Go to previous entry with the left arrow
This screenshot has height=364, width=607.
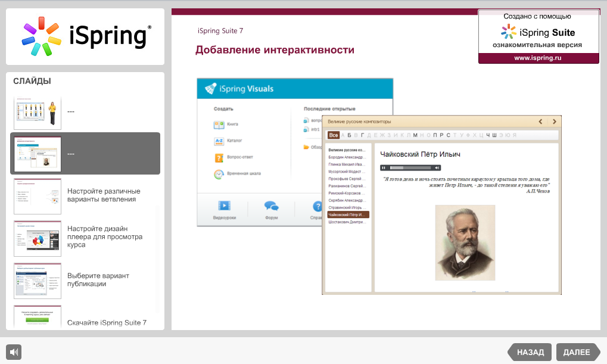pos(540,122)
